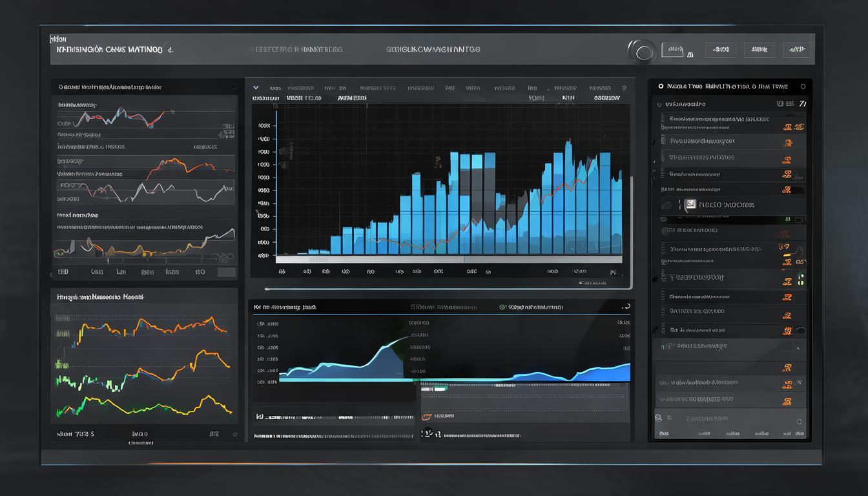Click the circle icon at right panel top-right
This screenshot has width=868, height=496.
point(803,86)
